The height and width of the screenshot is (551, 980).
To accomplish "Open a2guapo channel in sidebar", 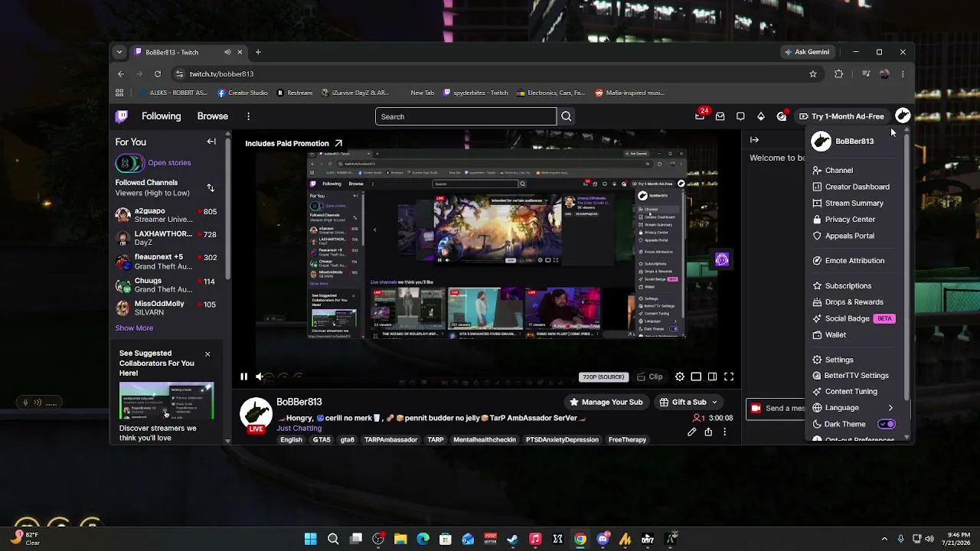I will pyautogui.click(x=166, y=215).
